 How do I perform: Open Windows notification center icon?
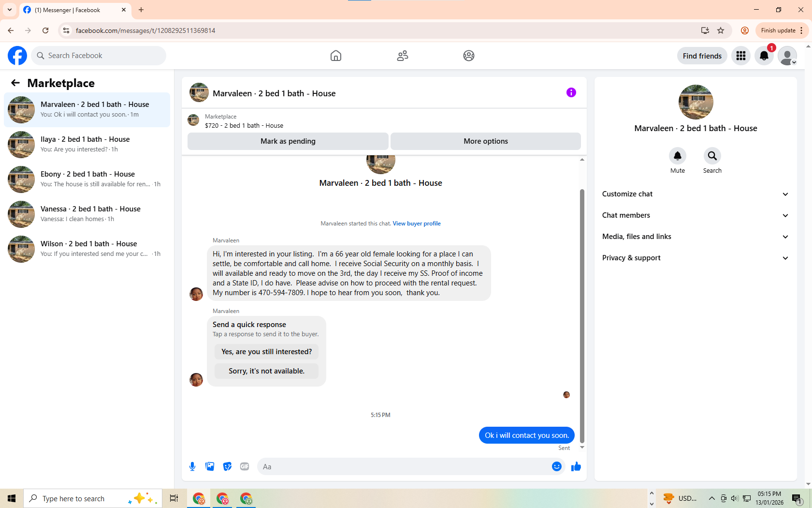coord(797,498)
